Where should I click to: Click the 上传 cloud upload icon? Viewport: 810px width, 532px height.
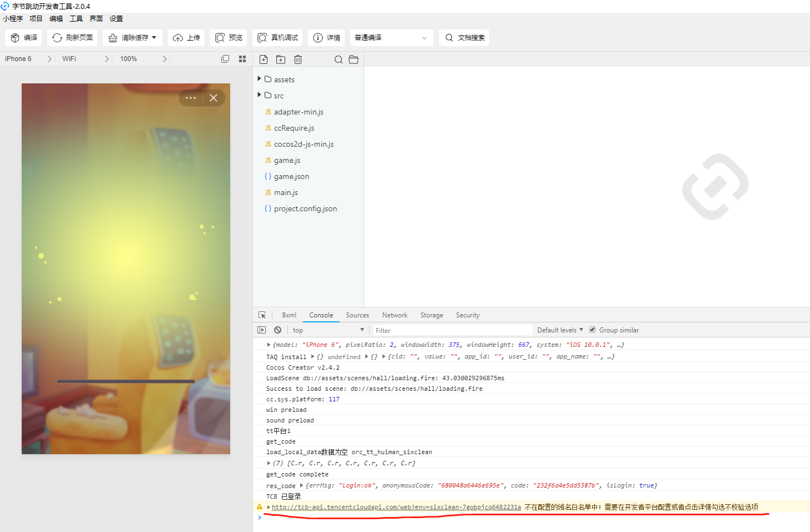[178, 38]
